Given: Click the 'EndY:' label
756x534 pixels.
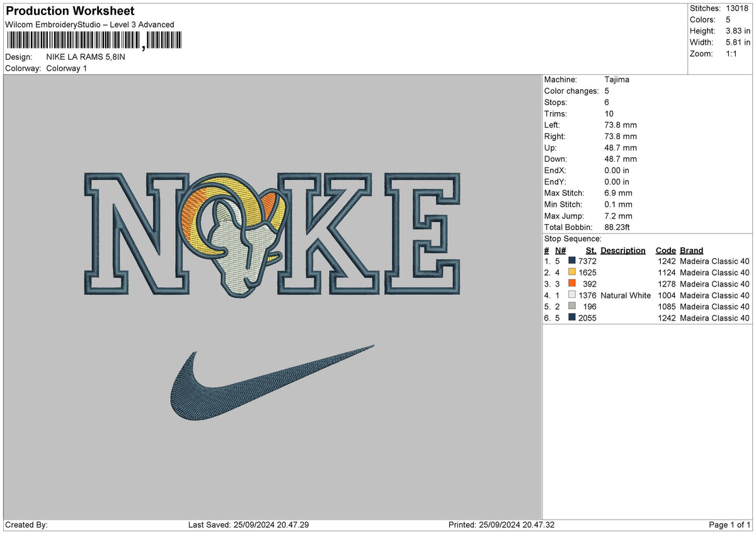Looking at the screenshot, I should click(555, 181).
